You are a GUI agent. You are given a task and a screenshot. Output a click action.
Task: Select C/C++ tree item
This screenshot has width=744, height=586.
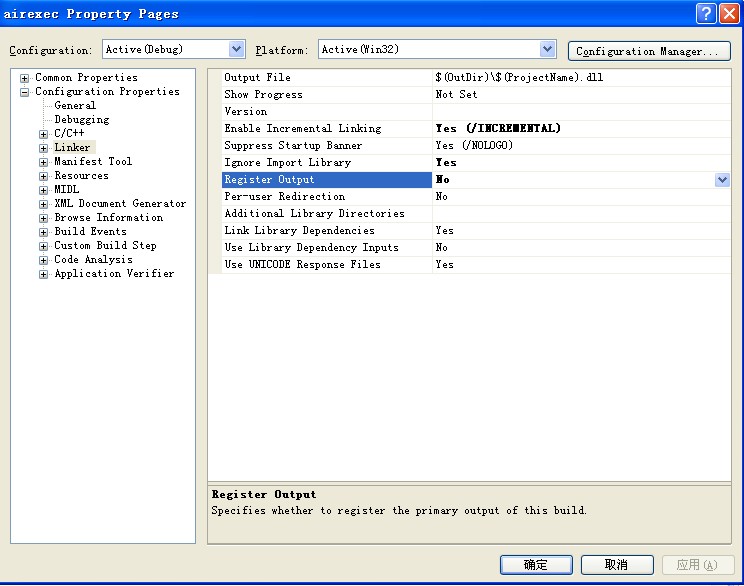pyautogui.click(x=69, y=133)
